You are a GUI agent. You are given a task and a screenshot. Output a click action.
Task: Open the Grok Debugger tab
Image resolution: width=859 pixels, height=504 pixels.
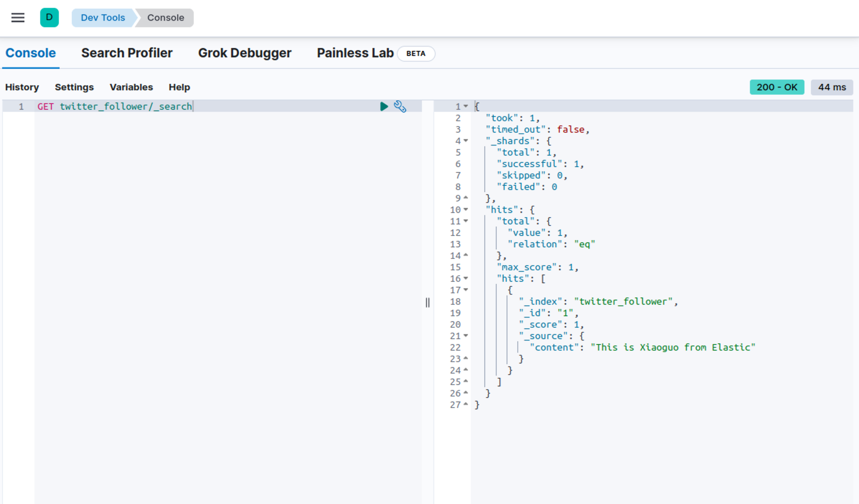[x=244, y=53]
